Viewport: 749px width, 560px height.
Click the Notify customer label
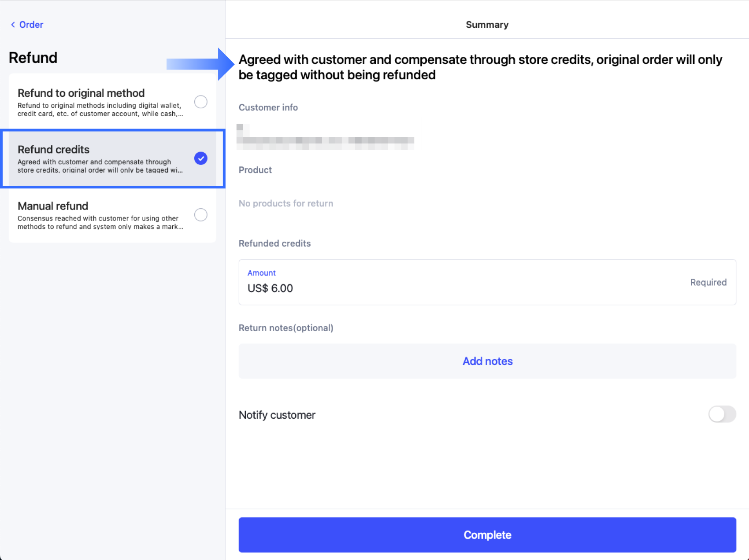coord(277,415)
